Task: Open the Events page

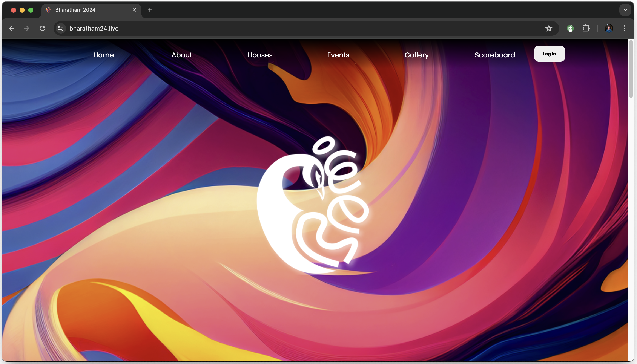Action: [x=338, y=55]
